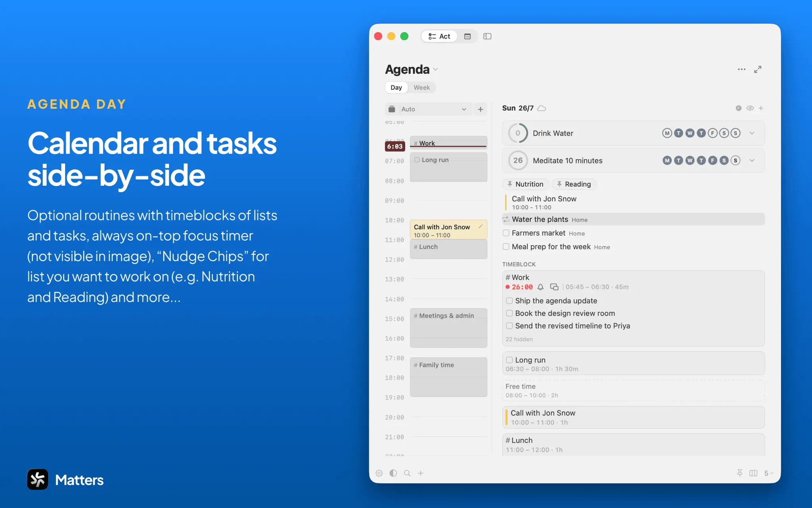This screenshot has width=812, height=508.
Task: Open search magnifier icon
Action: (407, 473)
